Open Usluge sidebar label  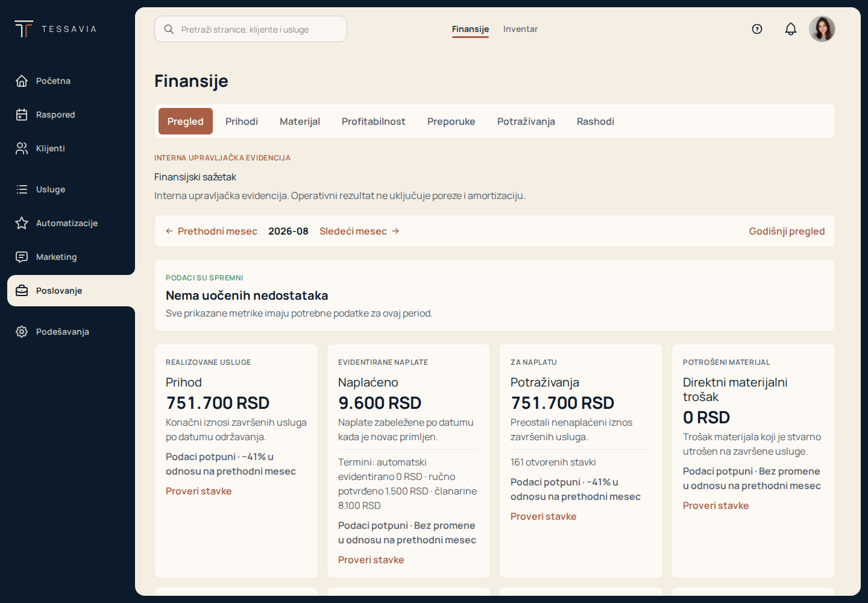[51, 189]
